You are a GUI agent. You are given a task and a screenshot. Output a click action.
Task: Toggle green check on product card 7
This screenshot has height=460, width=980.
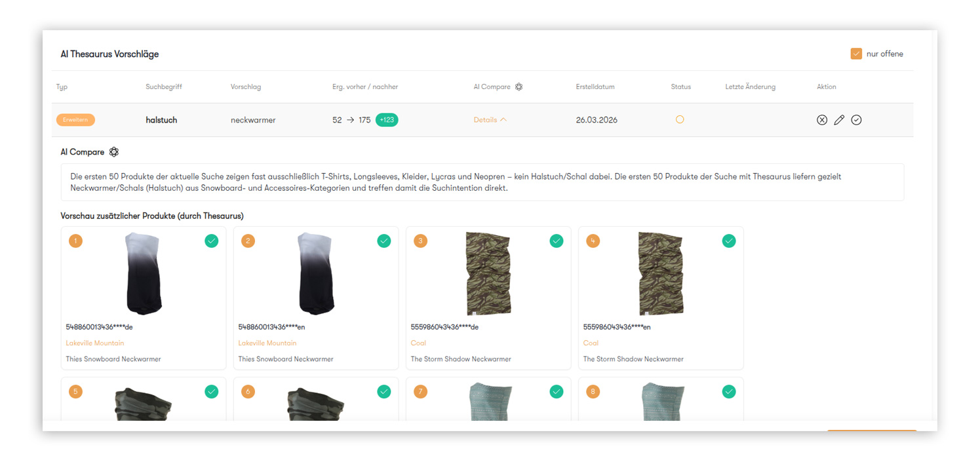[x=557, y=391]
